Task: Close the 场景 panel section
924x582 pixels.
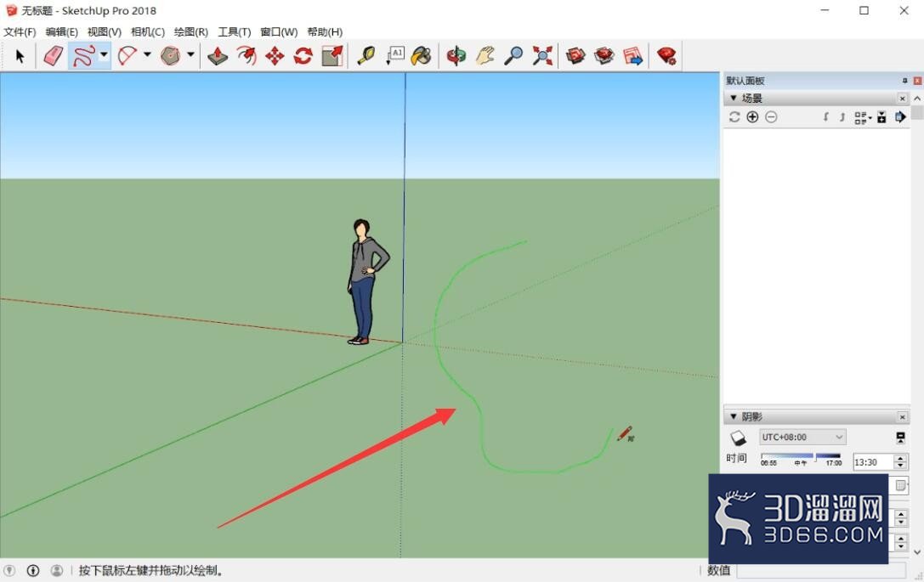Action: tap(902, 99)
